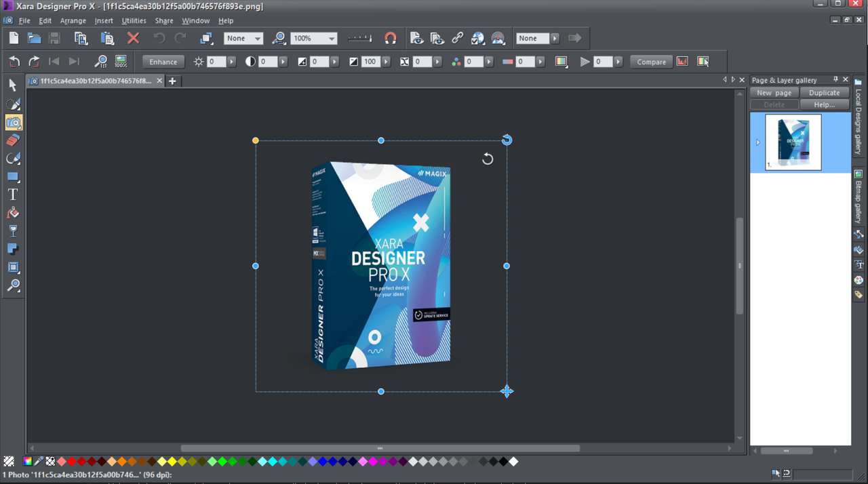Select the Zoom magnifier tool in left toolbar
This screenshot has width=868, height=484.
pyautogui.click(x=13, y=285)
